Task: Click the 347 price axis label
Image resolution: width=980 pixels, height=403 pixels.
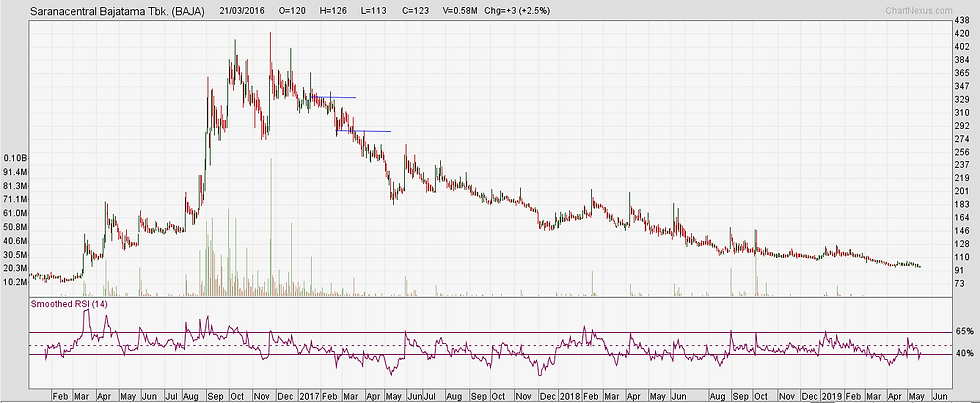Action: (x=963, y=86)
